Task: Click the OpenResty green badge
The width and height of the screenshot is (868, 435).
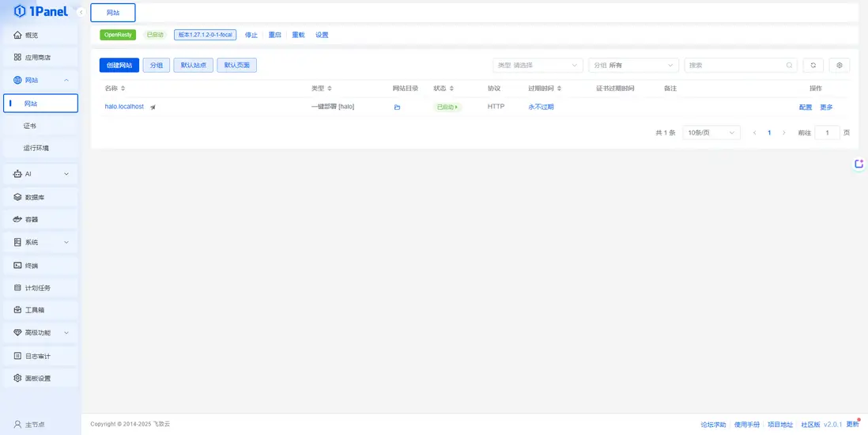Action: pos(117,35)
